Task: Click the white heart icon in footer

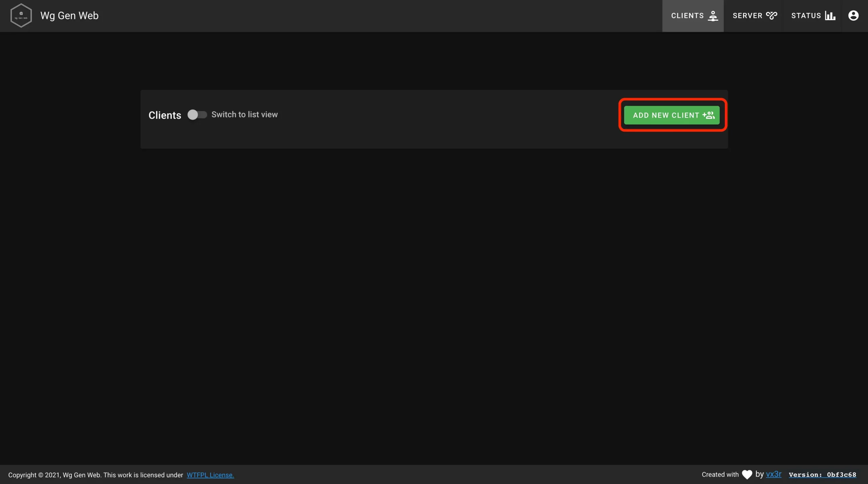Action: coord(747,475)
